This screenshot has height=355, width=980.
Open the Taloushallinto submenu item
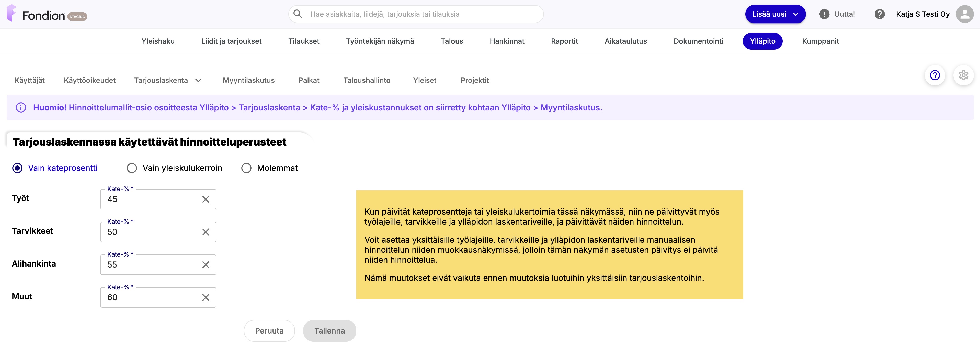(367, 80)
